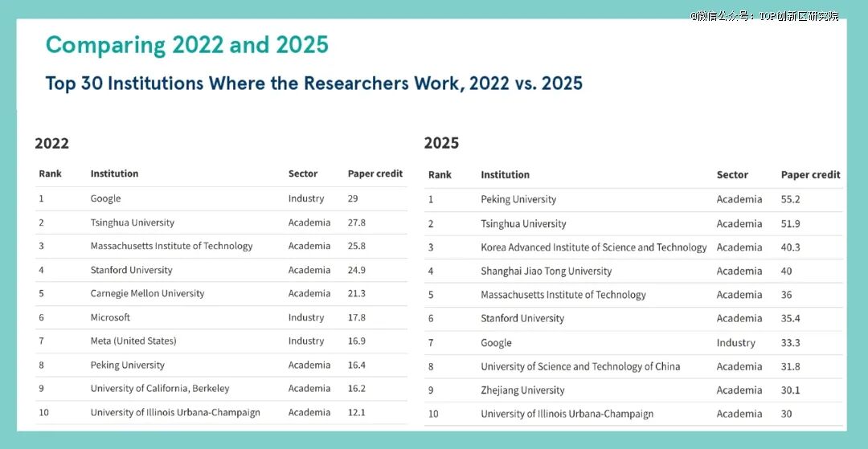Select 'Carnegie Mellon University' row name

(147, 294)
